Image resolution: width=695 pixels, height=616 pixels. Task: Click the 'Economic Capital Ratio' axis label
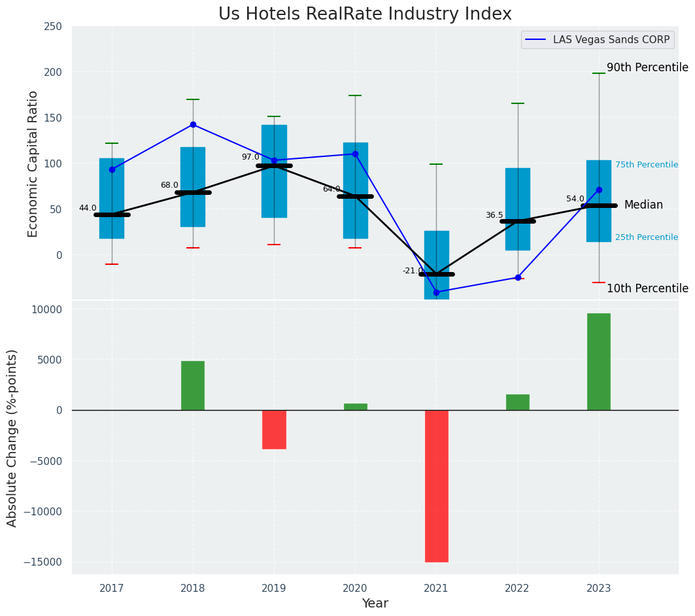pos(33,164)
